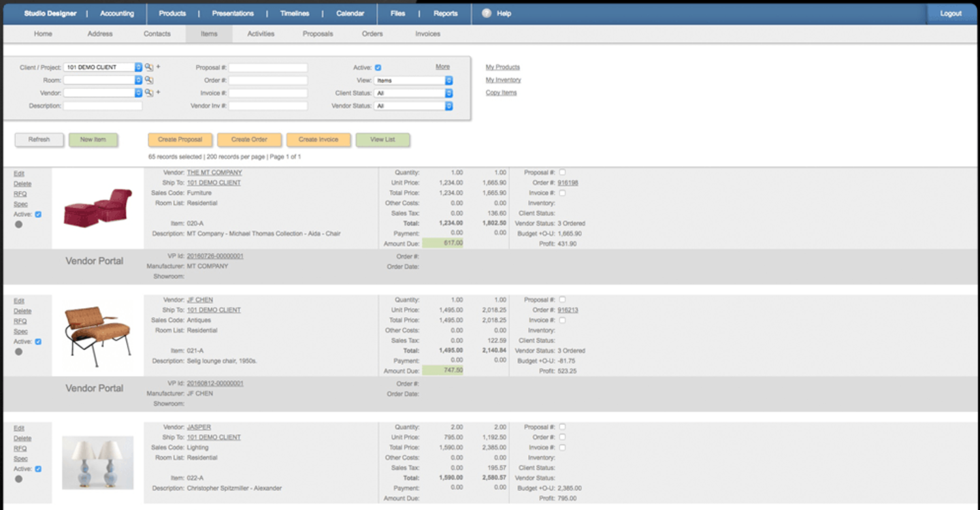Click the plus icon beside Client/Project
Viewport: 980px width, 510px height.
pos(157,67)
